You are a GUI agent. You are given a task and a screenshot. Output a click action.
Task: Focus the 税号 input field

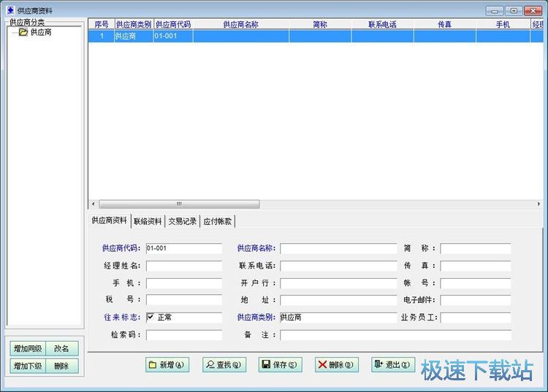click(184, 299)
